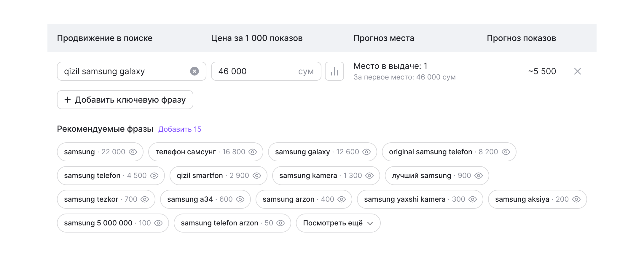
Task: Click plus icon in add keyword button
Action: click(68, 100)
